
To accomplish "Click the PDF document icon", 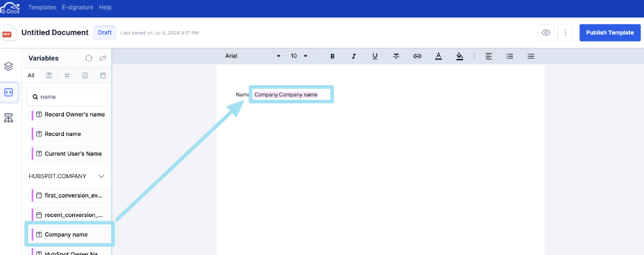I will [x=10, y=33].
